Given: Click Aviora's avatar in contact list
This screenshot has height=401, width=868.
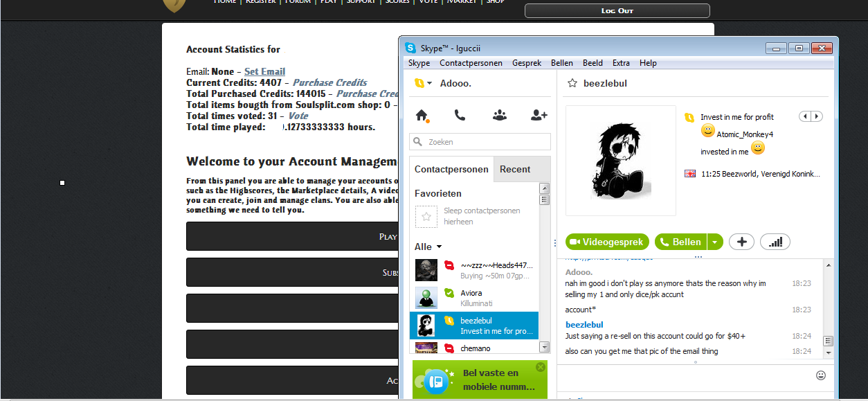Looking at the screenshot, I should tap(426, 298).
